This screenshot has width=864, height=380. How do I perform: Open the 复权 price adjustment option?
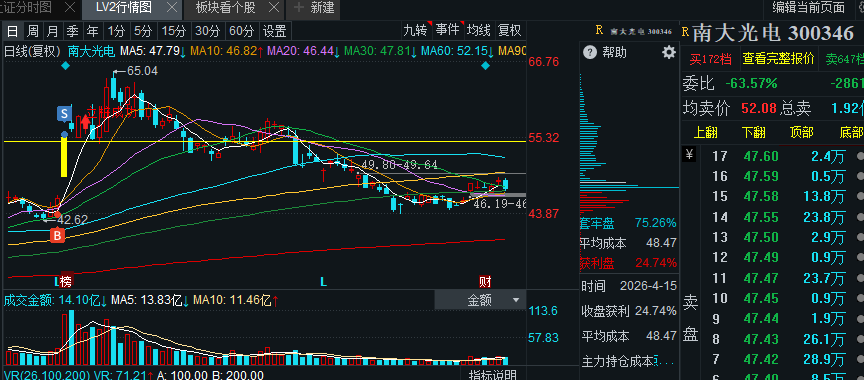coord(510,30)
